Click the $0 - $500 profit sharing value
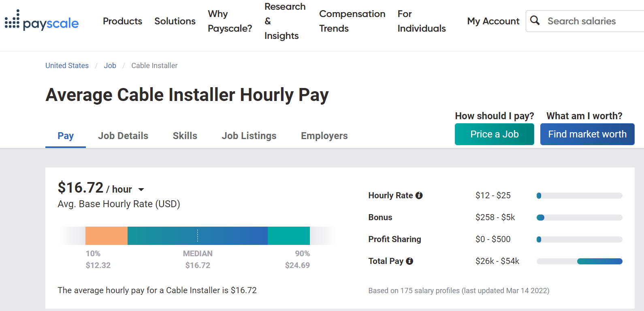Image resolution: width=644 pixels, height=311 pixels. click(493, 239)
